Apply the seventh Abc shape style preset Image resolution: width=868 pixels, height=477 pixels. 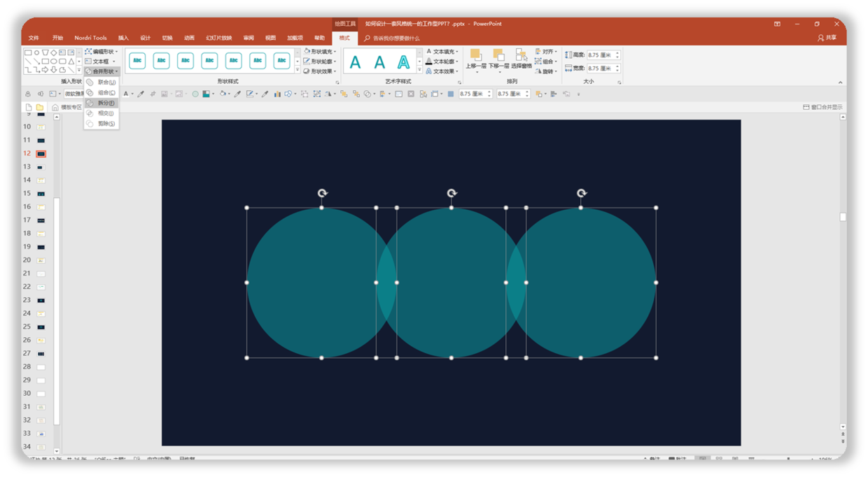tap(281, 61)
